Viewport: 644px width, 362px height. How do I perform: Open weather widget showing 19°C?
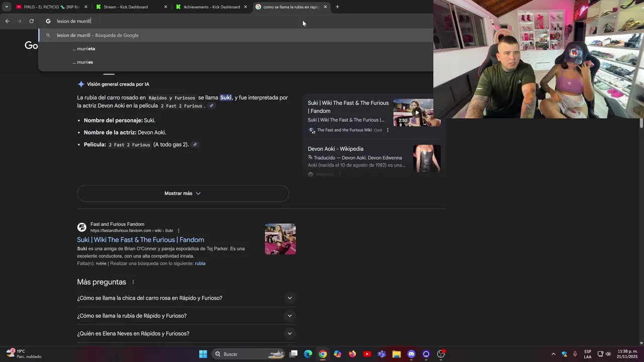[24, 354]
